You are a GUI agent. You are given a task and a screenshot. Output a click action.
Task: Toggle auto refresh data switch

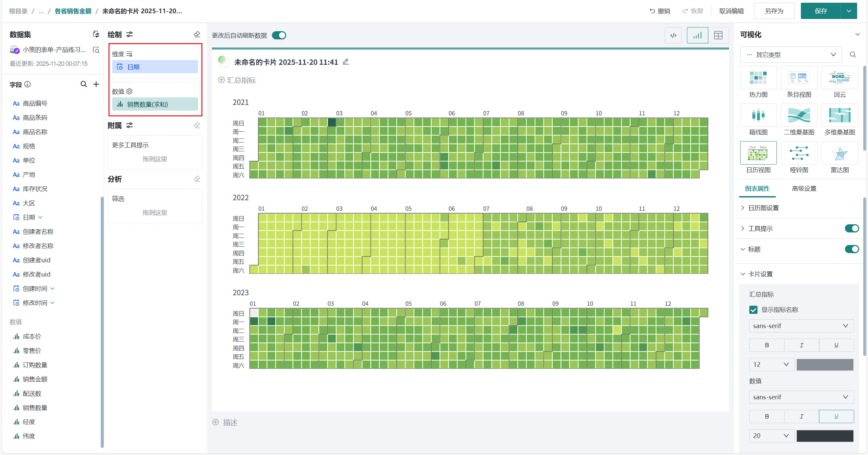[279, 35]
